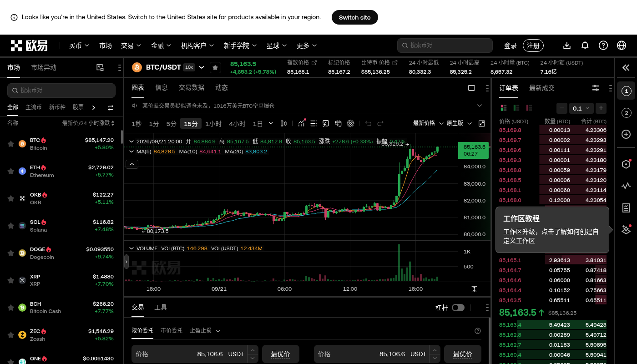Viewport: 637px width, 364px height.
Task: Open the document icon in right sidebar
Action: tap(626, 208)
